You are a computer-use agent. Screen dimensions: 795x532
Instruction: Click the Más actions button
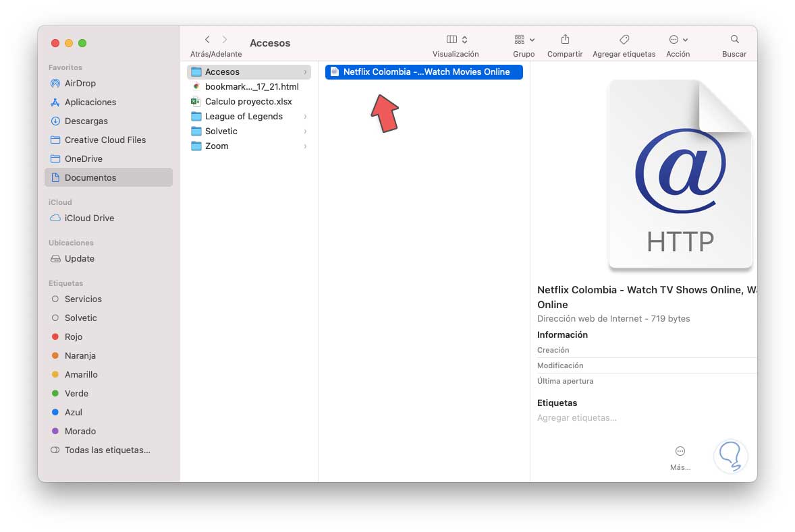click(680, 458)
